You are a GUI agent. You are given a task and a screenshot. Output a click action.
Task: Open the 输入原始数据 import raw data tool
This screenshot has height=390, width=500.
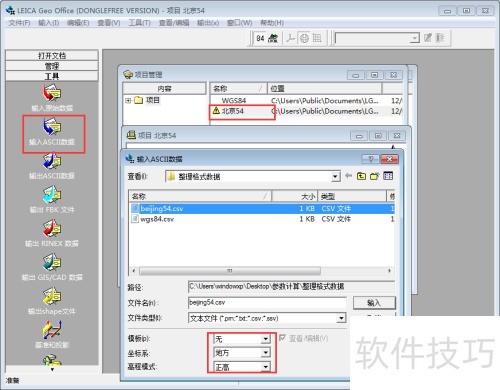(x=52, y=97)
